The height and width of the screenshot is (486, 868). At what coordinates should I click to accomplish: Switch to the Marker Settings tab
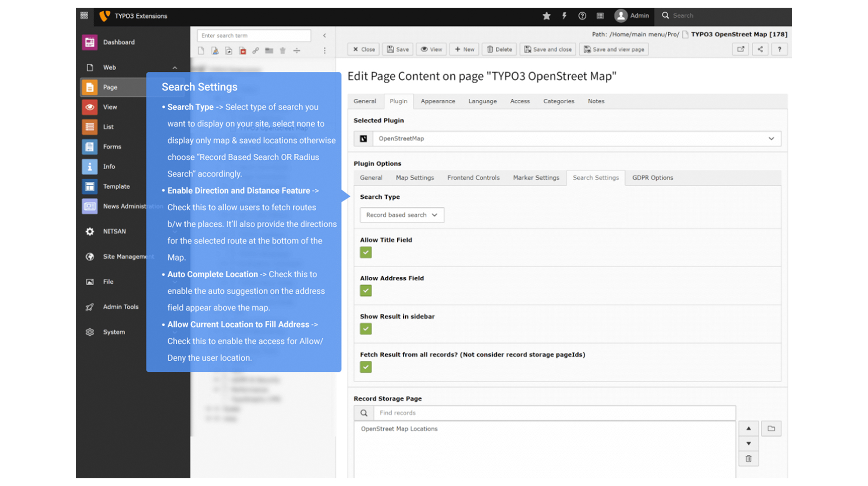tap(536, 178)
